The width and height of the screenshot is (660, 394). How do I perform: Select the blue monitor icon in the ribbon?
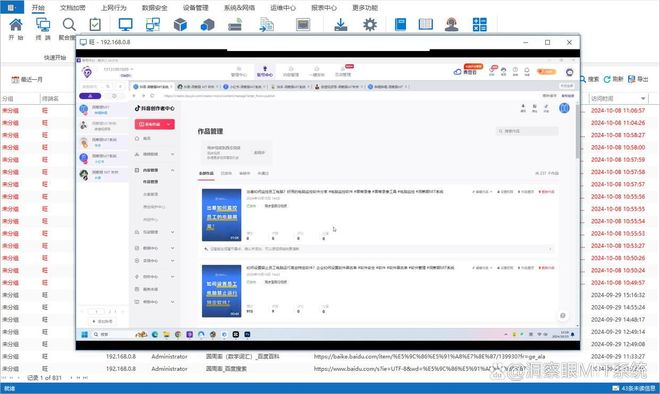[125, 25]
